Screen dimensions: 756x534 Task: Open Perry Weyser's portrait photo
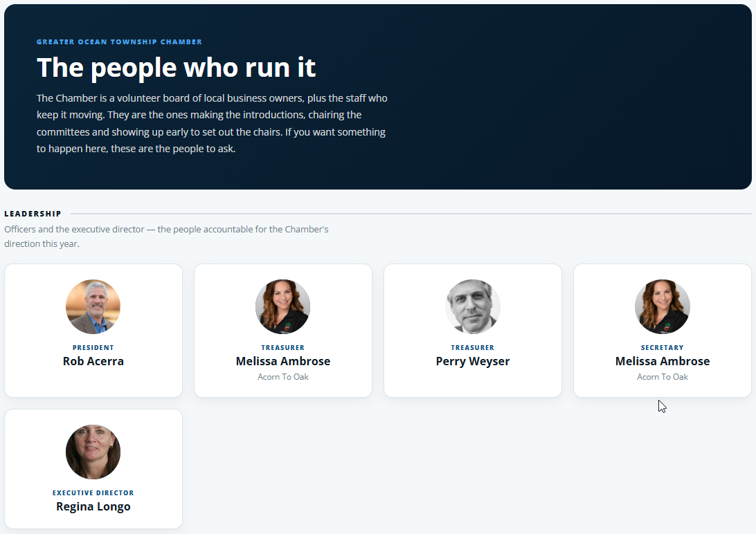click(x=472, y=306)
